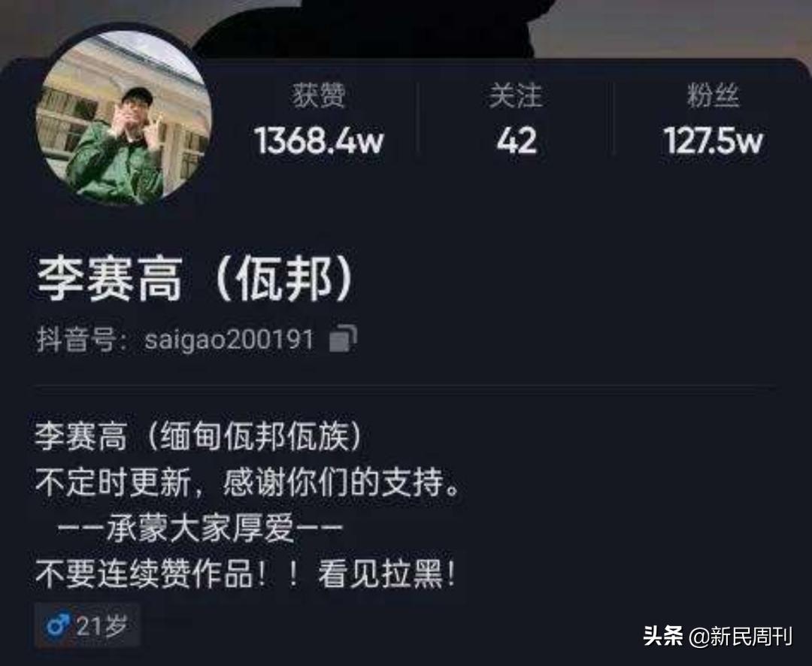Select the 粉丝 label
Viewport: 812px width, 666px height.
coord(713,95)
